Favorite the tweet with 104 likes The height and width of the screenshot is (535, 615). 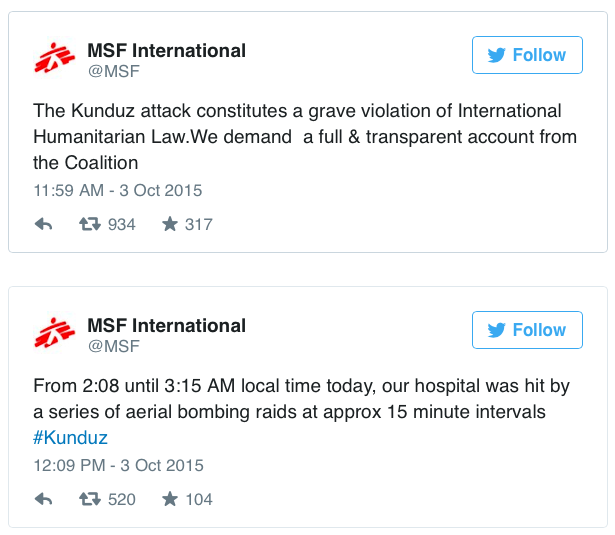(x=170, y=499)
